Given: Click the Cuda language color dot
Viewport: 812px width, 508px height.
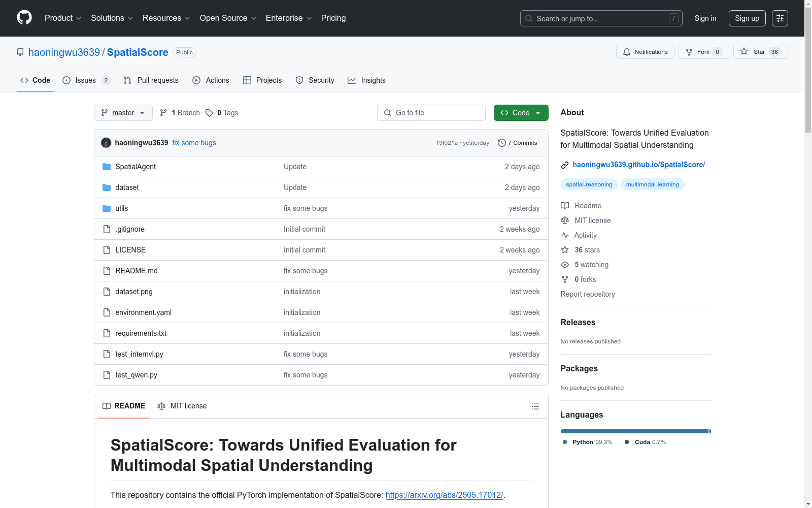Looking at the screenshot, I should (x=627, y=442).
